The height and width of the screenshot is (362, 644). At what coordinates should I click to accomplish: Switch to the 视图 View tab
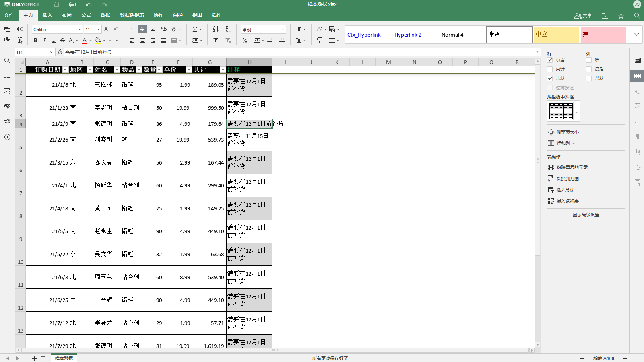197,15
